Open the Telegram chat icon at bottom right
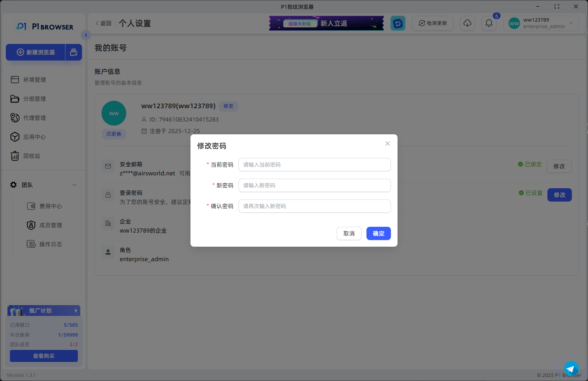This screenshot has height=381, width=588. click(571, 368)
